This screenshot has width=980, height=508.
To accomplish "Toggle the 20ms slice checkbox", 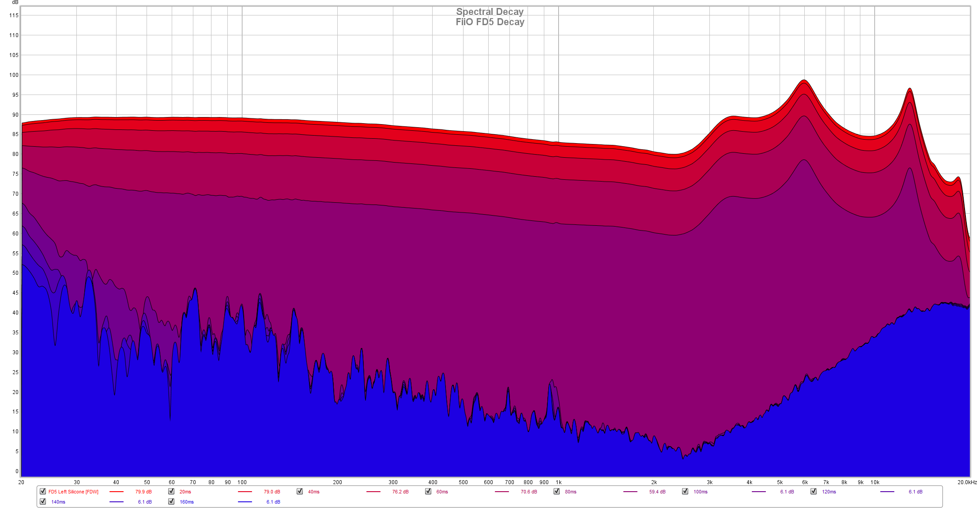I will coord(171,491).
